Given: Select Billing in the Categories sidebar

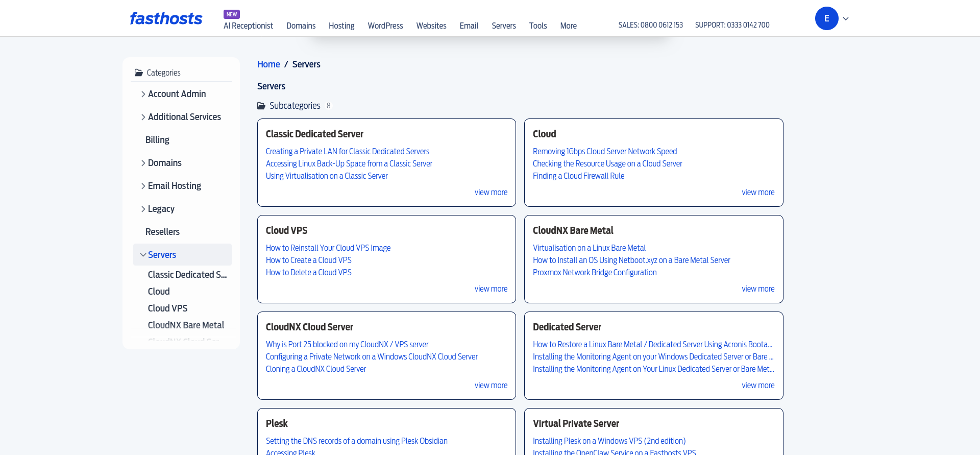Looking at the screenshot, I should [x=157, y=140].
